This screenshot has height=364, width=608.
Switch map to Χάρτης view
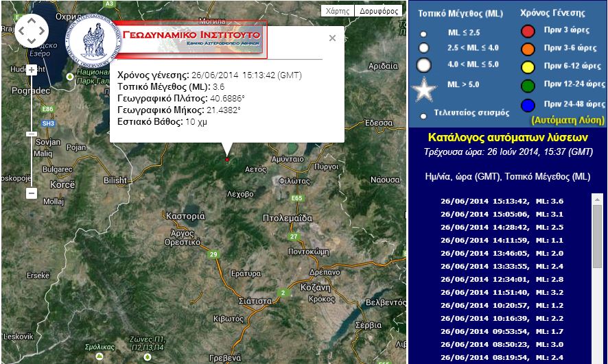[338, 11]
